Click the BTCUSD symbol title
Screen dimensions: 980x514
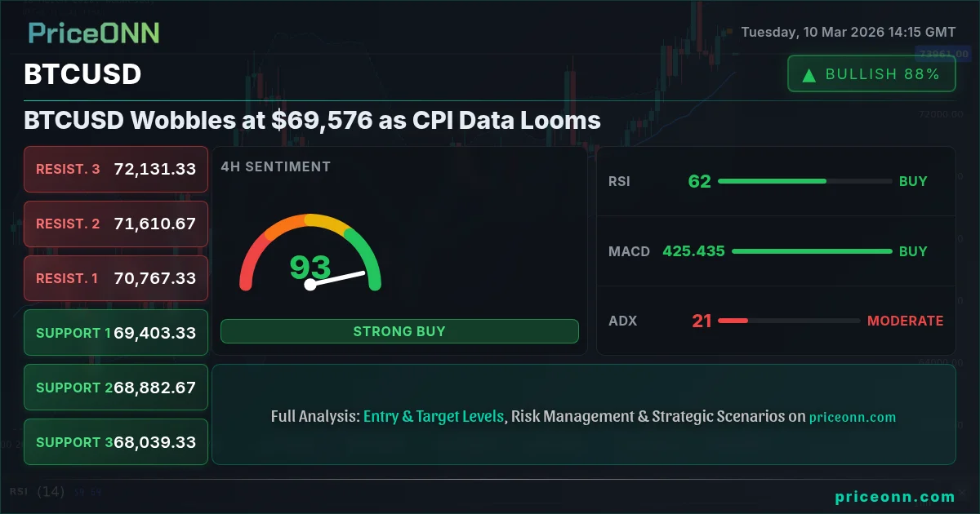point(82,74)
